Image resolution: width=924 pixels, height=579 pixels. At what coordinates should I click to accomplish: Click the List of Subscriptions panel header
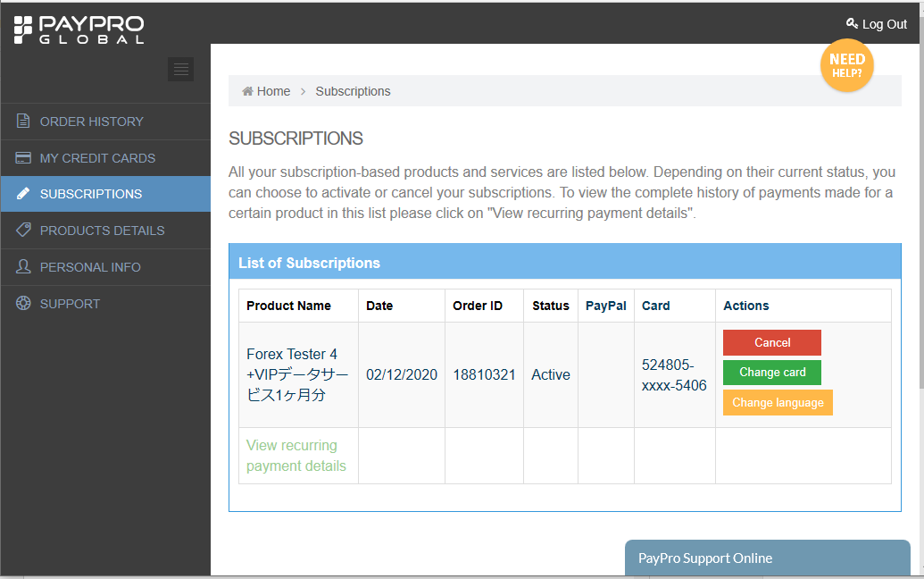tap(565, 262)
